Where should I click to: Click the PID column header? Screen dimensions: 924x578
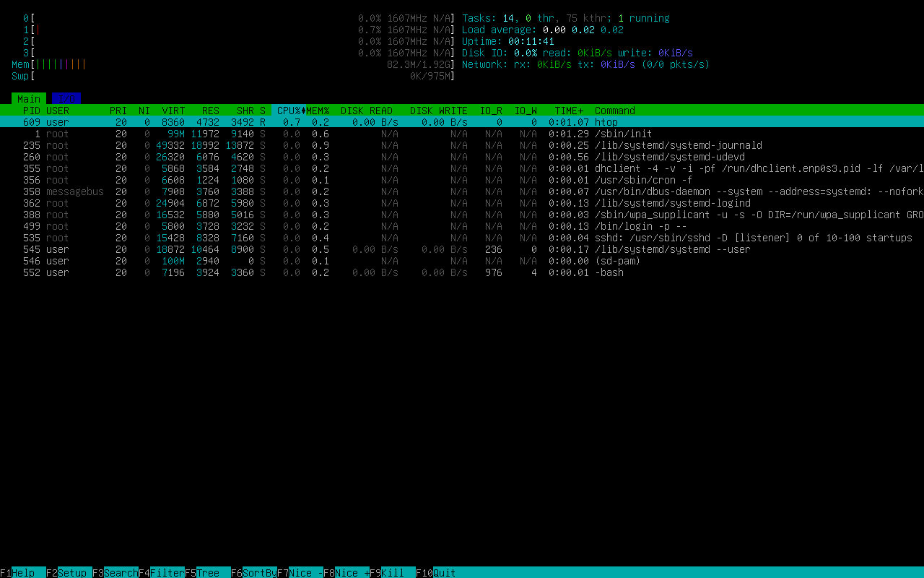(31, 111)
